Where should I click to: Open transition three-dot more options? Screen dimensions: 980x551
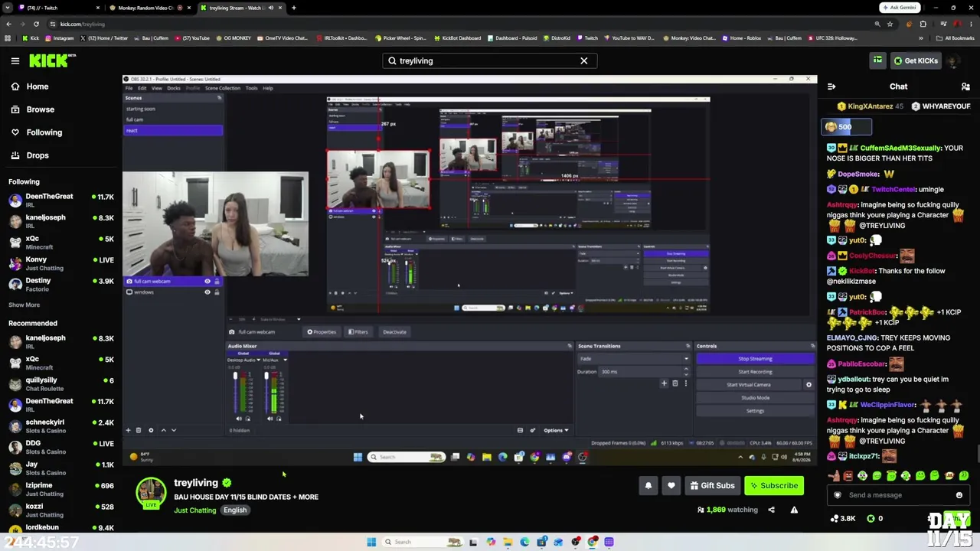[685, 383]
